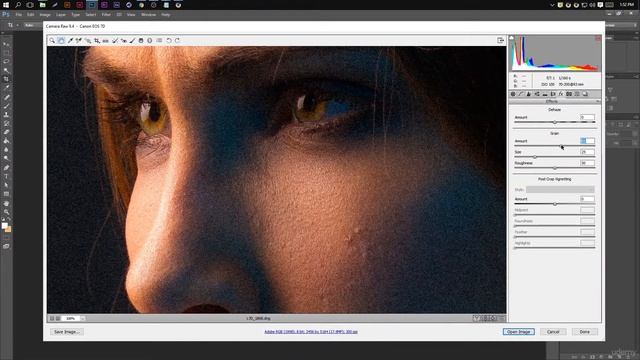Open Photoshop's Window menu
Screen dimensions: 640x360
point(148,15)
